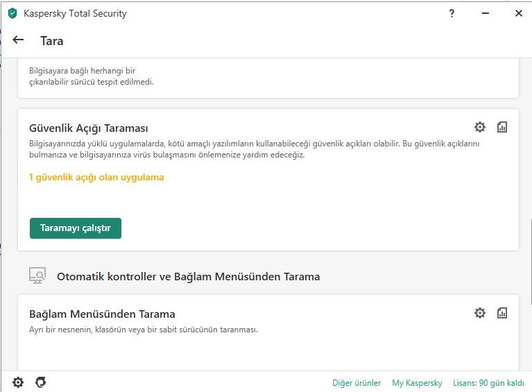Click 'Lisans: 90 gün kaldı' license link
Image resolution: width=532 pixels, height=392 pixels.
coord(489,382)
